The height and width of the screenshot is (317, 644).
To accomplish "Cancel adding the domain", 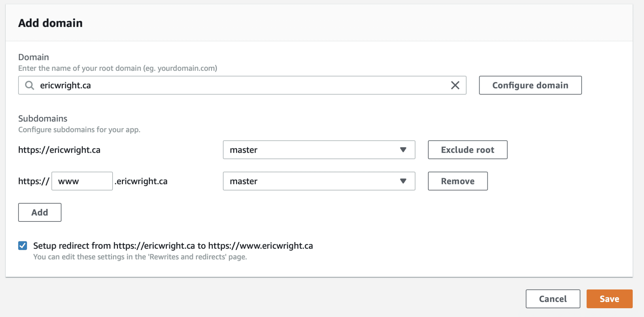I will tap(553, 299).
